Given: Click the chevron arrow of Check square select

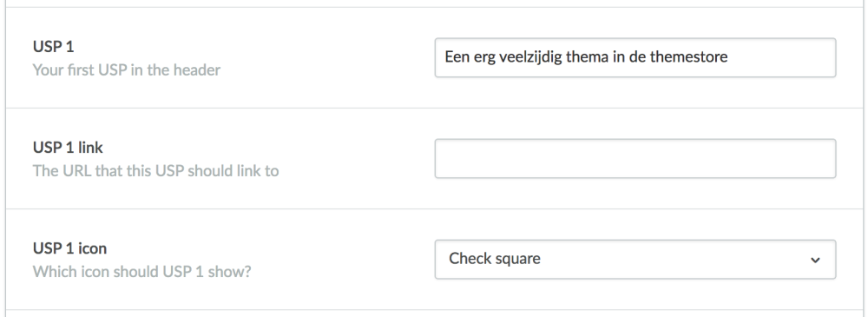Looking at the screenshot, I should pos(815,260).
